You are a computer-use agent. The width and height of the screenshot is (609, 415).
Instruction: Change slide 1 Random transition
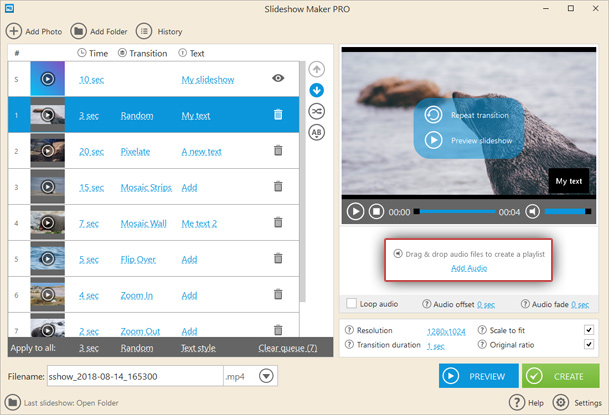(137, 116)
